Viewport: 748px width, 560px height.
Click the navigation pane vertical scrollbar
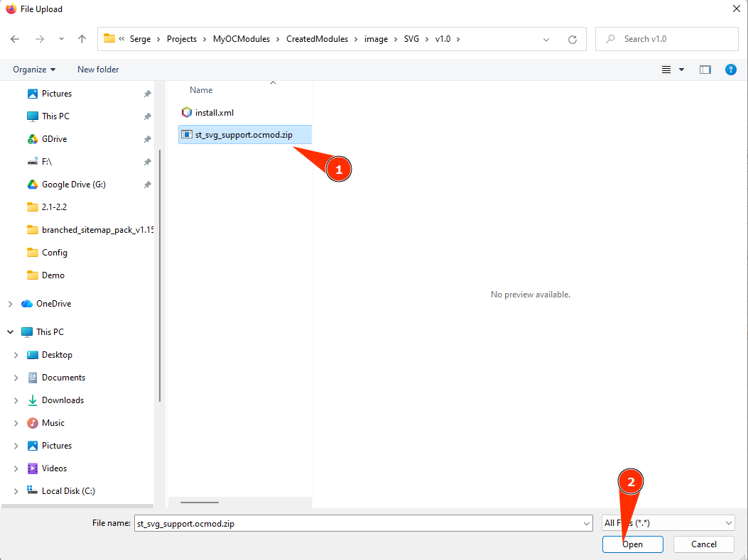click(x=160, y=275)
